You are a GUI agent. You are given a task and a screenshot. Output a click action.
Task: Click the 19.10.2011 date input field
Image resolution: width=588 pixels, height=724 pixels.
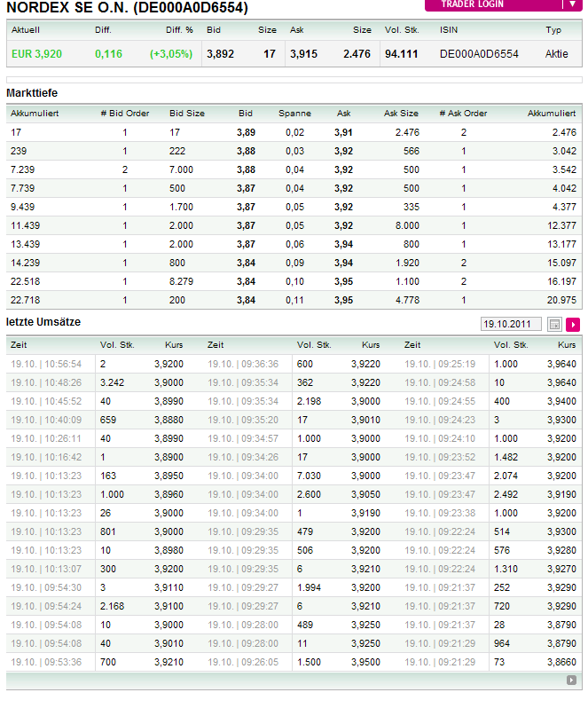point(511,325)
